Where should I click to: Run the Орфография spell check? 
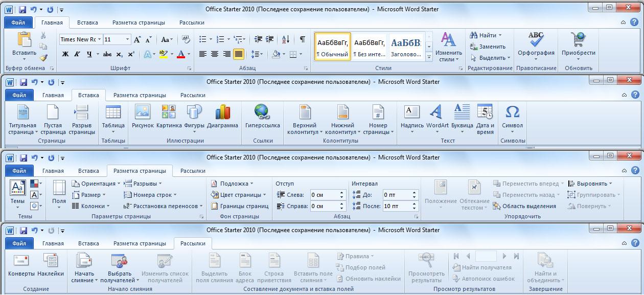coord(536,40)
